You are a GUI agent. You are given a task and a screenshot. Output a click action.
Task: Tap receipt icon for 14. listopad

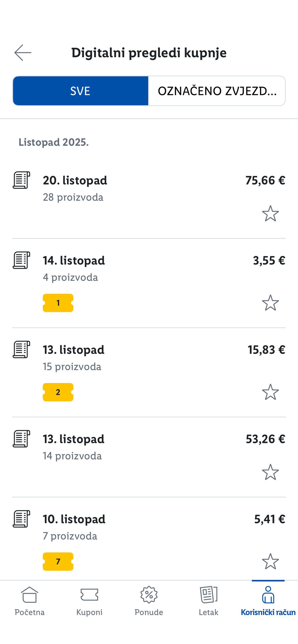pos(22,260)
